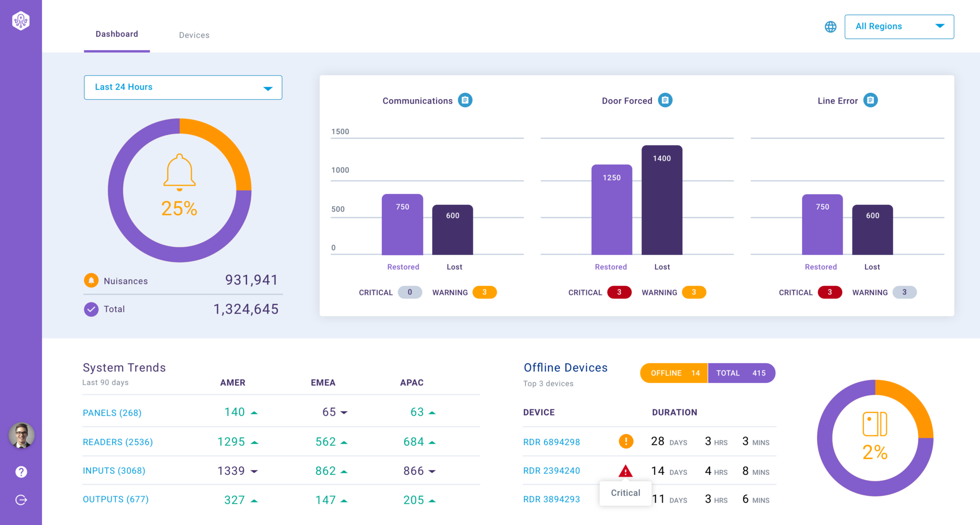980x525 pixels.
Task: Click the down arrow next to EMEA 65
Action: [x=344, y=413]
